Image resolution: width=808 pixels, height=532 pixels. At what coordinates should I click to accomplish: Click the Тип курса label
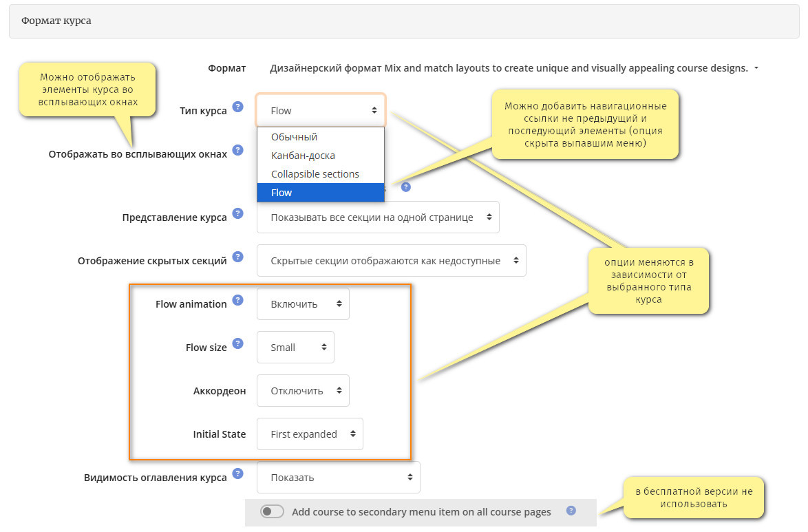203,111
